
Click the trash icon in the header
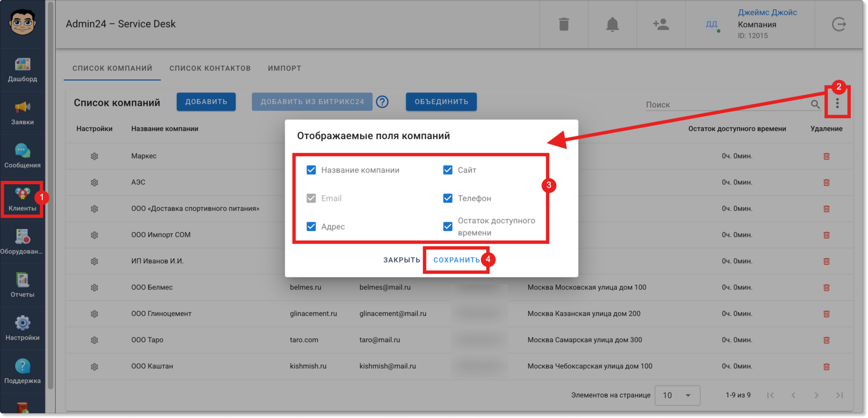click(564, 24)
